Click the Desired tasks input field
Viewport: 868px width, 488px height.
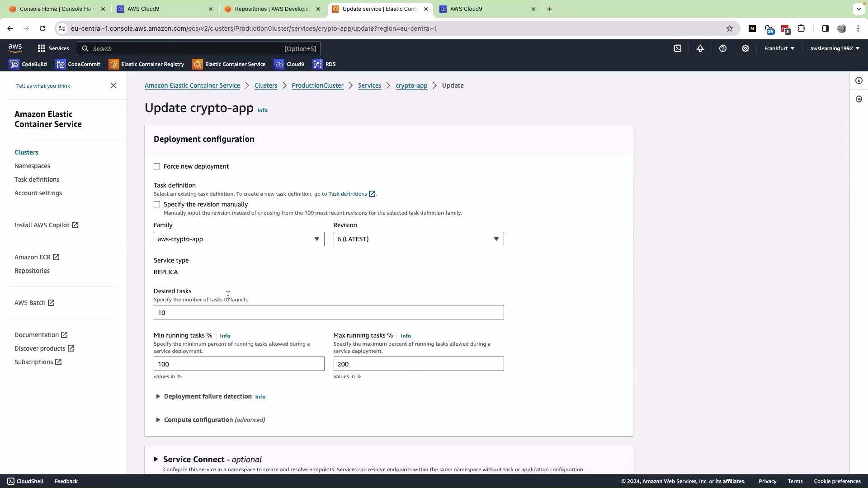click(329, 312)
